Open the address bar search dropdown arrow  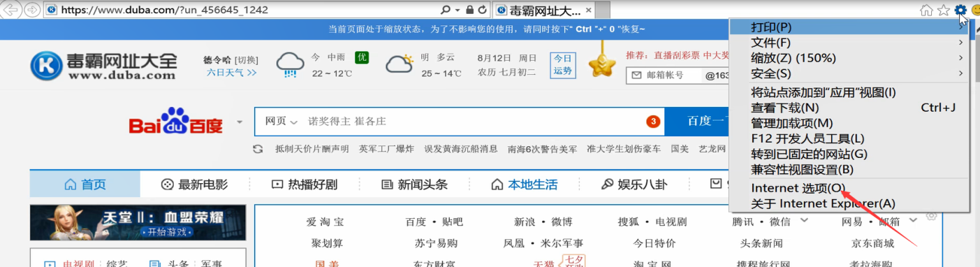[x=458, y=10]
